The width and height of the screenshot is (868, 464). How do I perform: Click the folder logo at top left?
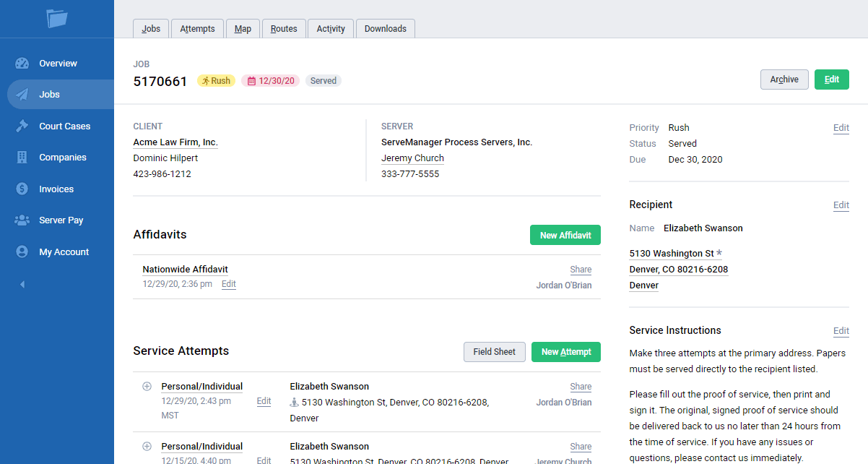point(56,20)
